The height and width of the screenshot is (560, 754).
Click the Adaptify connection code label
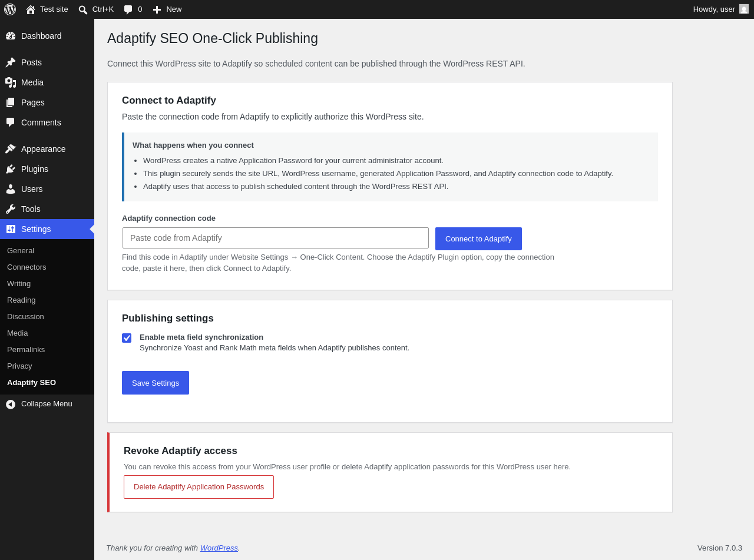(168, 218)
